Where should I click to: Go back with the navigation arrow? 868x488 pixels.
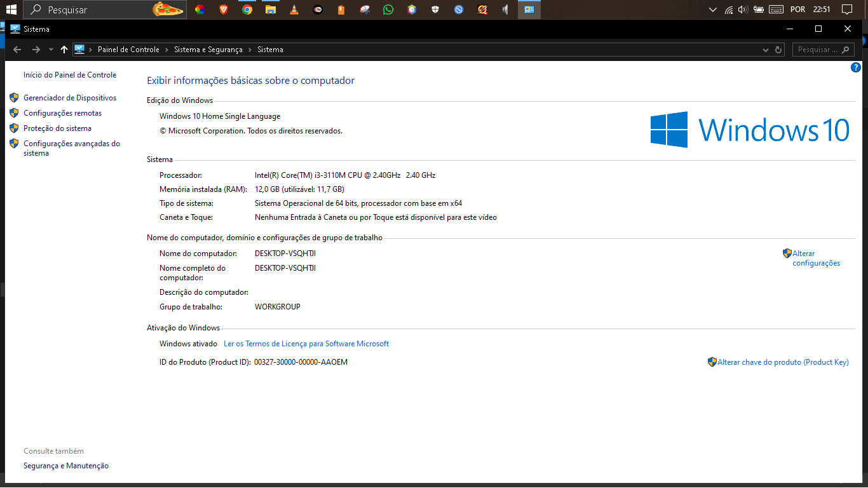tap(17, 50)
